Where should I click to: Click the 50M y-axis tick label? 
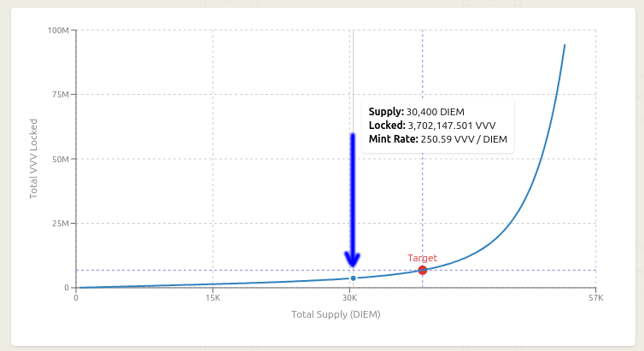(x=60, y=159)
